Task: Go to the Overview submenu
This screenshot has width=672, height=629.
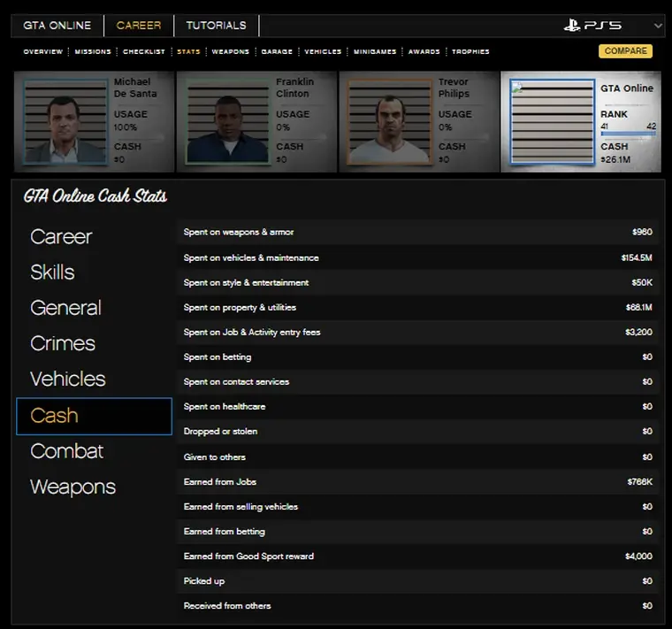Action: tap(43, 52)
